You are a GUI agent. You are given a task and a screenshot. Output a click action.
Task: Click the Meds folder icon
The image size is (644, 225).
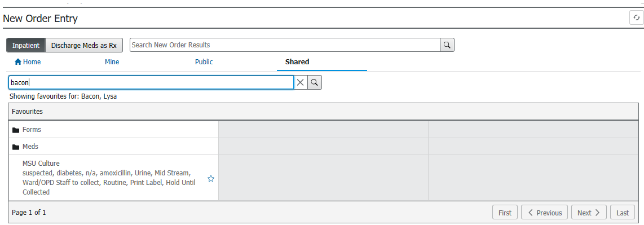(16, 147)
